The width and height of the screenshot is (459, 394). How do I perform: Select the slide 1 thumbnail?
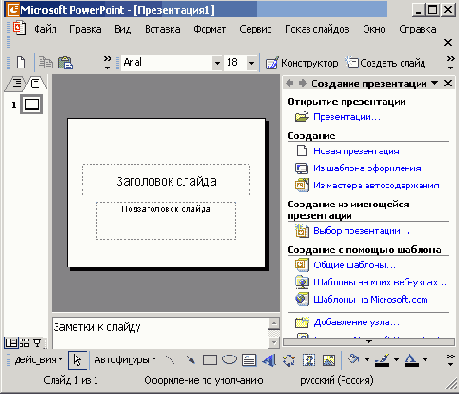click(31, 105)
